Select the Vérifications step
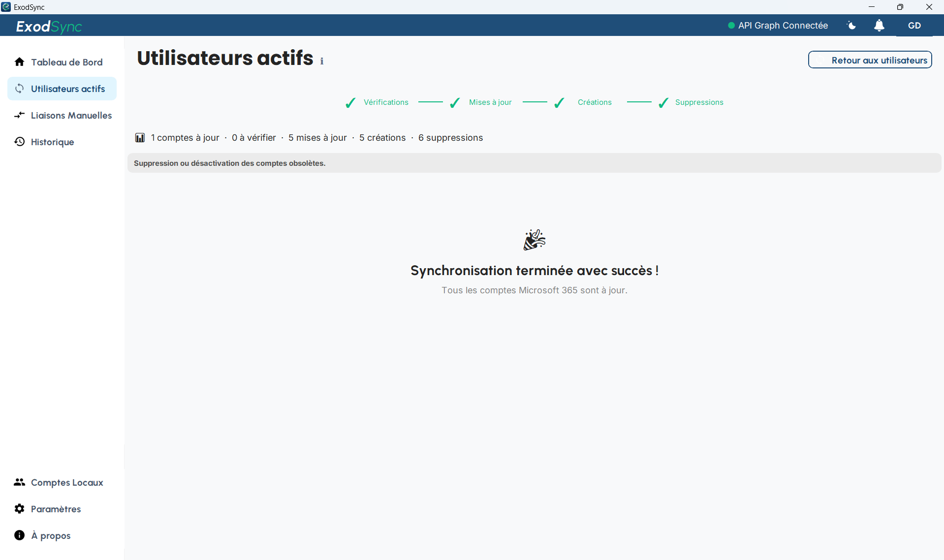The image size is (944, 560). pos(377,102)
